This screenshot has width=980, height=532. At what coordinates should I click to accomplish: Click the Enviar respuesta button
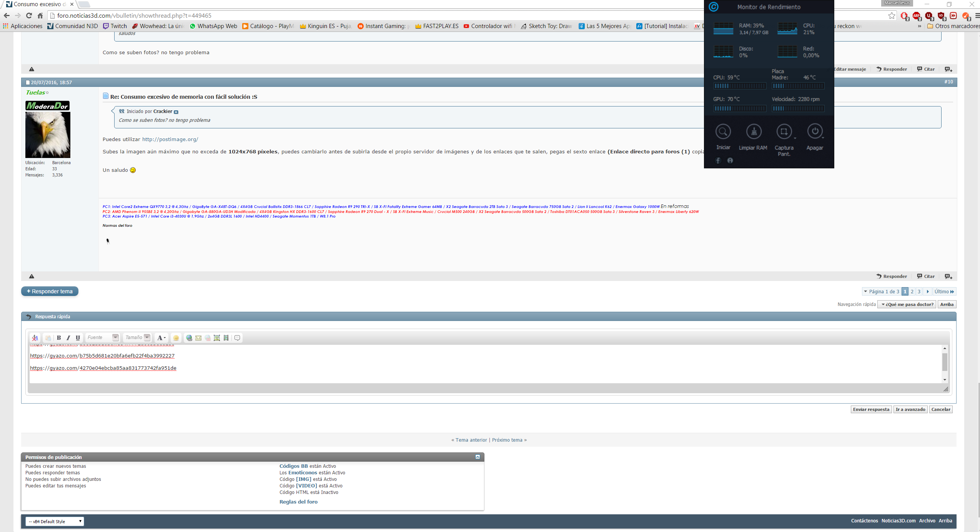(x=871, y=409)
